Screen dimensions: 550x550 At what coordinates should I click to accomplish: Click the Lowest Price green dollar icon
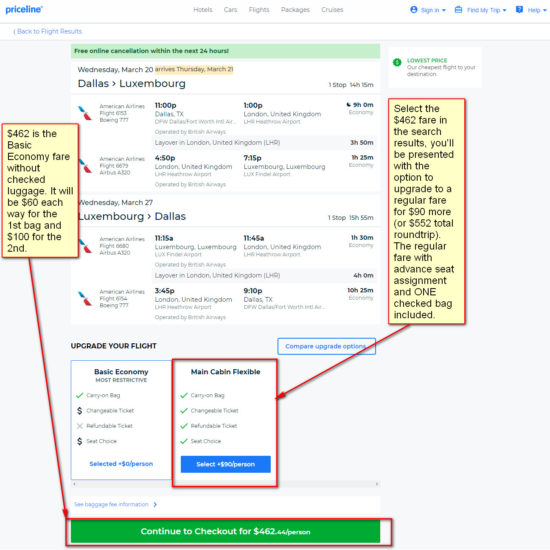pos(397,62)
